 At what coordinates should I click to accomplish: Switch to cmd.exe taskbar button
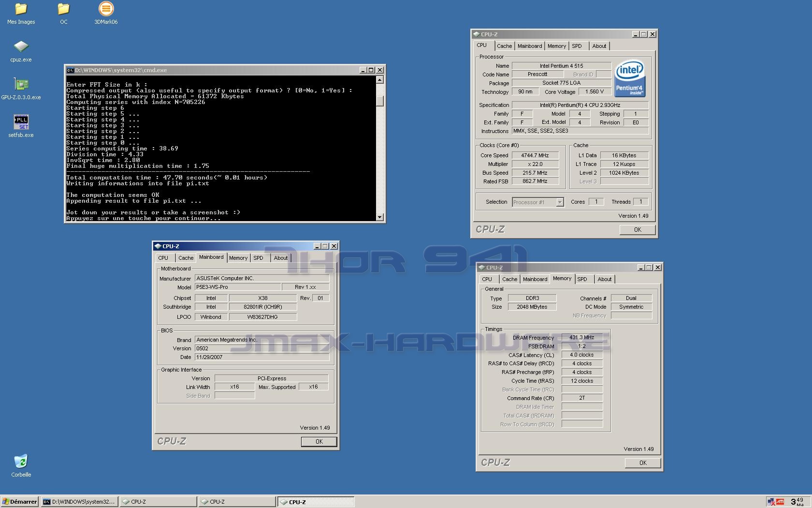coord(79,502)
